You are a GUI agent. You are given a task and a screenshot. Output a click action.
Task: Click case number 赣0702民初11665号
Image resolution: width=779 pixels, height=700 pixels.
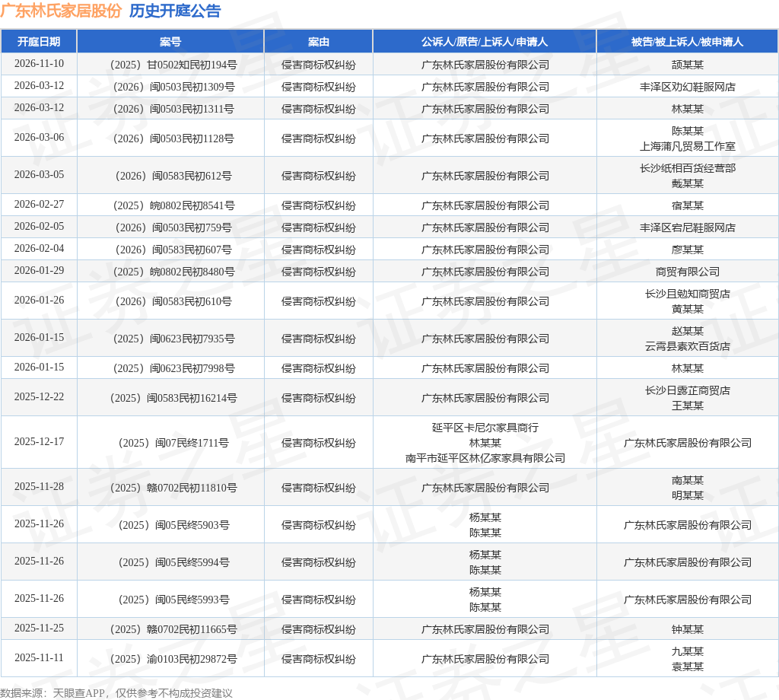point(173,629)
